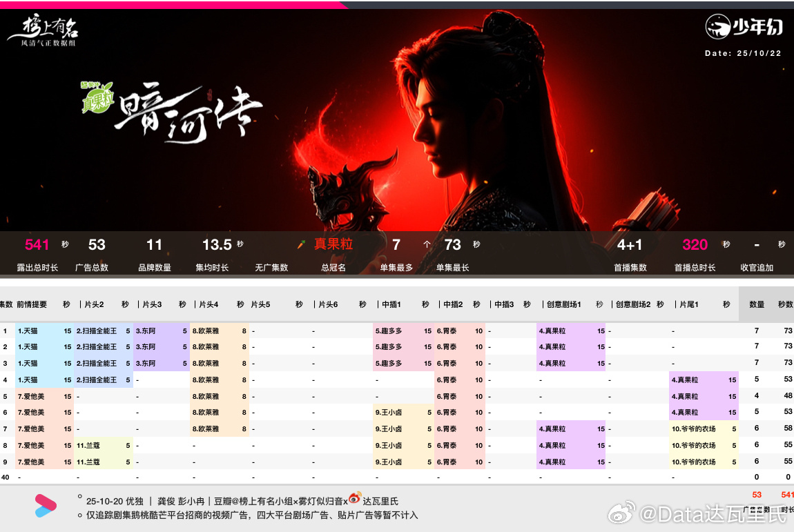The width and height of the screenshot is (794, 532).
Task: Click the 无广集数 label
Action: coord(271,268)
